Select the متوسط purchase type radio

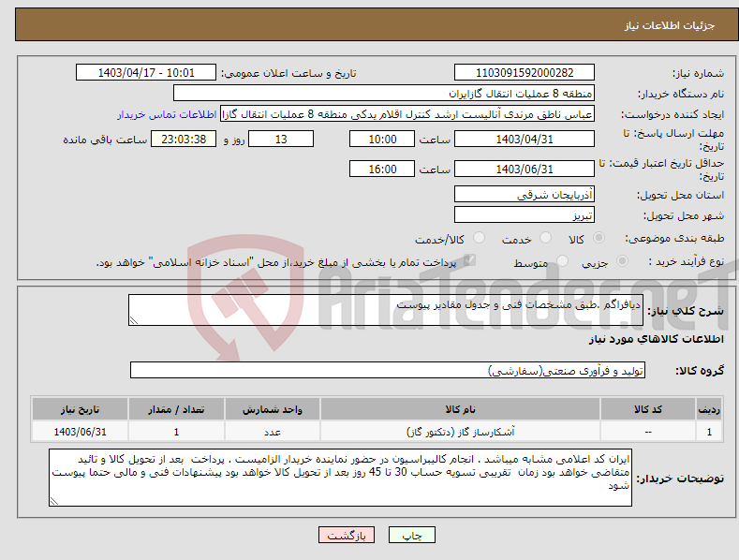pos(562,261)
